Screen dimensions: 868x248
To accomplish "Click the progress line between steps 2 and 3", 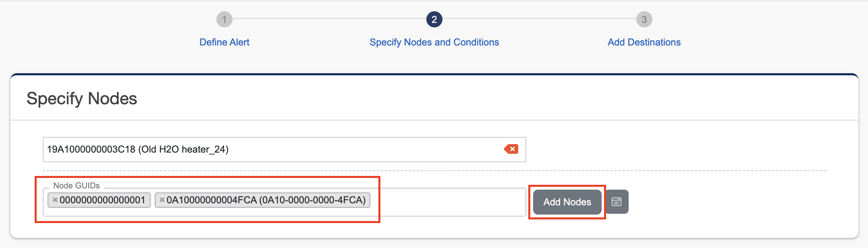I will coord(539,19).
